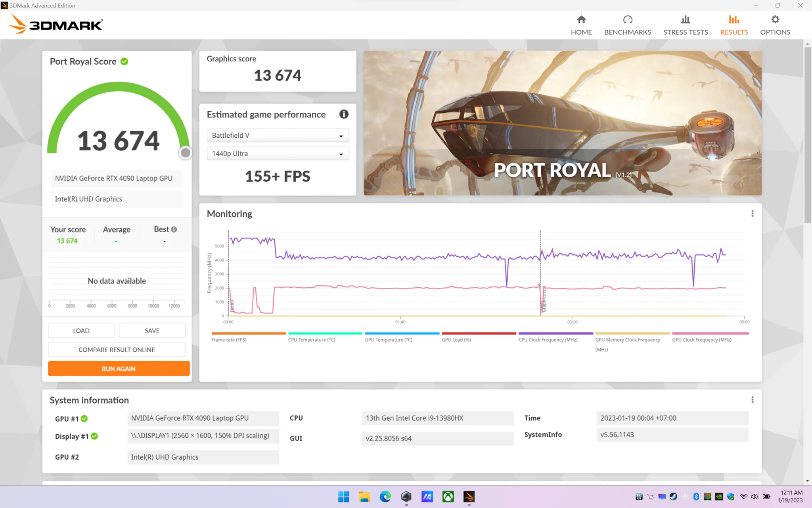Select the Time value 2023-01-19 00:04
Screen dimensions: 812x508
[x=672, y=418]
